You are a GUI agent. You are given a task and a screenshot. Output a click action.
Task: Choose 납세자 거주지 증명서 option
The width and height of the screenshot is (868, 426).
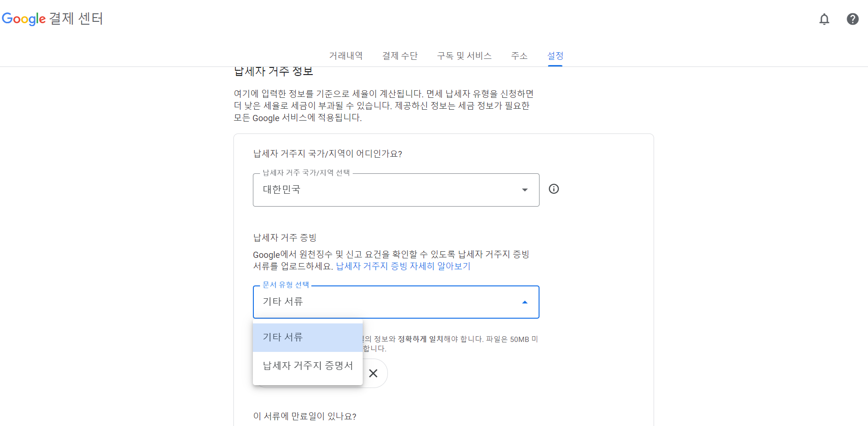pyautogui.click(x=308, y=366)
